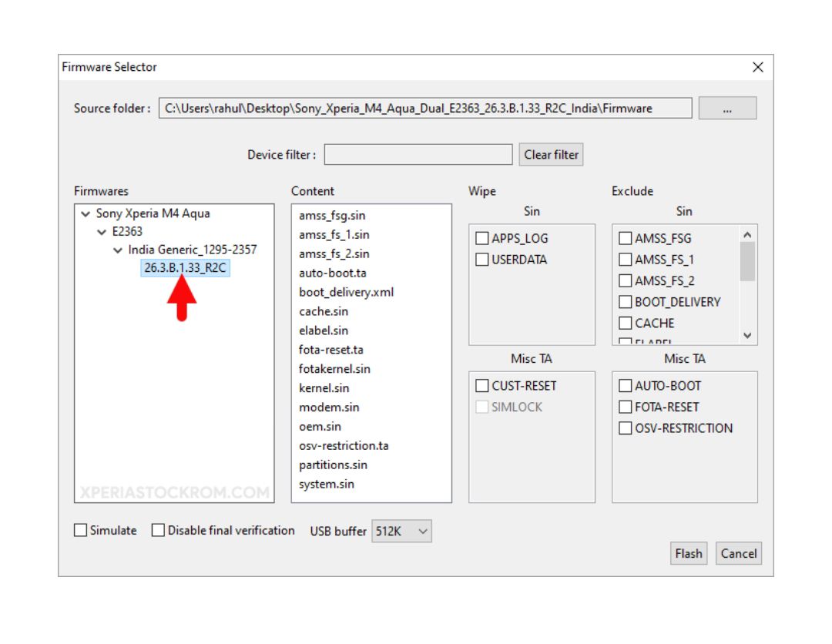Screen dimensions: 832x644
Task: Open the USB buffer 512K dropdown
Action: click(401, 531)
